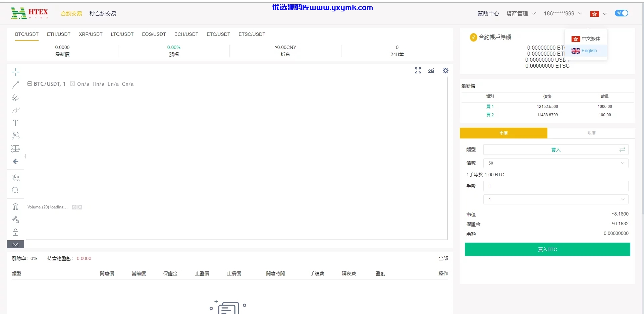Image resolution: width=644 pixels, height=314 pixels.
Task: Click the green 買入BTC button
Action: [x=547, y=249]
